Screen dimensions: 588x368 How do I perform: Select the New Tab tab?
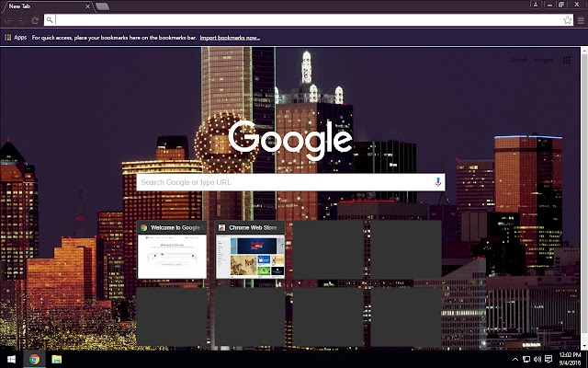point(47,6)
